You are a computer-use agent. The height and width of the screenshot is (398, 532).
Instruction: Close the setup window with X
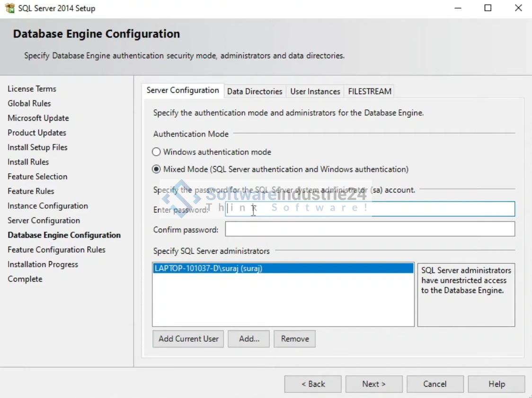518,8
